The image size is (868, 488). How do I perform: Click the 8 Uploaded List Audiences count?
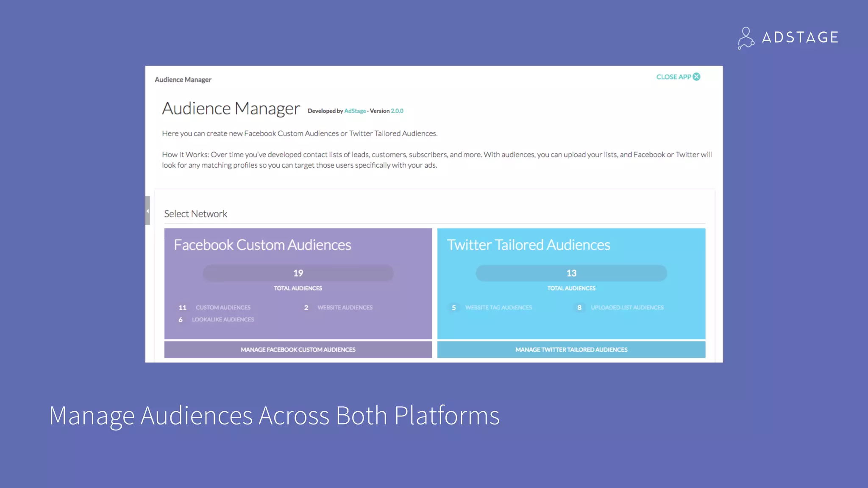579,308
